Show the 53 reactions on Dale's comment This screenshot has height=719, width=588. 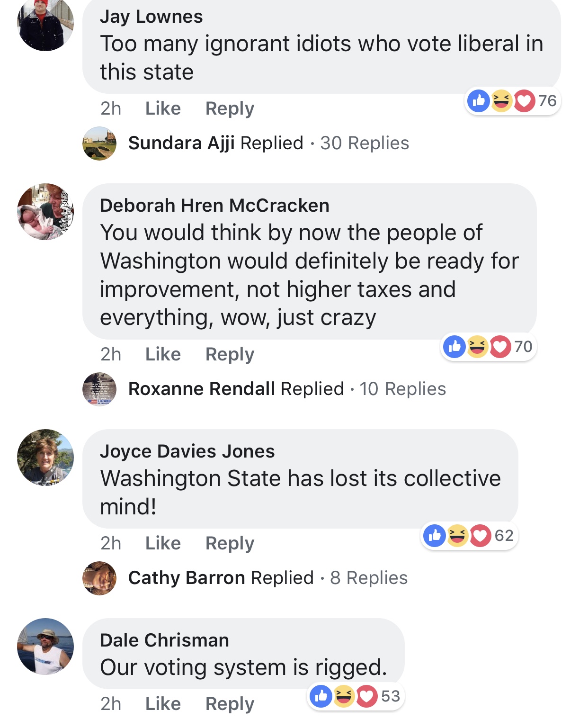click(x=356, y=696)
